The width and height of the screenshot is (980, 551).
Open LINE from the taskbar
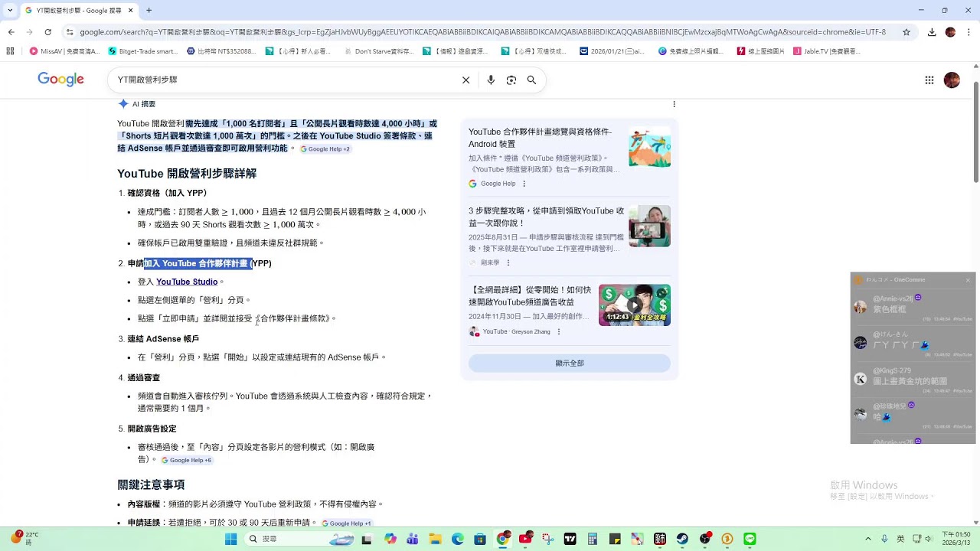coord(750,539)
